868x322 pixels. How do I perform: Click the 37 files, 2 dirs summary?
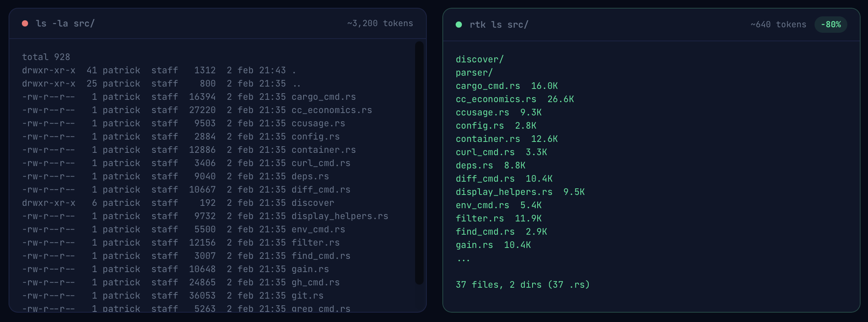[522, 285]
